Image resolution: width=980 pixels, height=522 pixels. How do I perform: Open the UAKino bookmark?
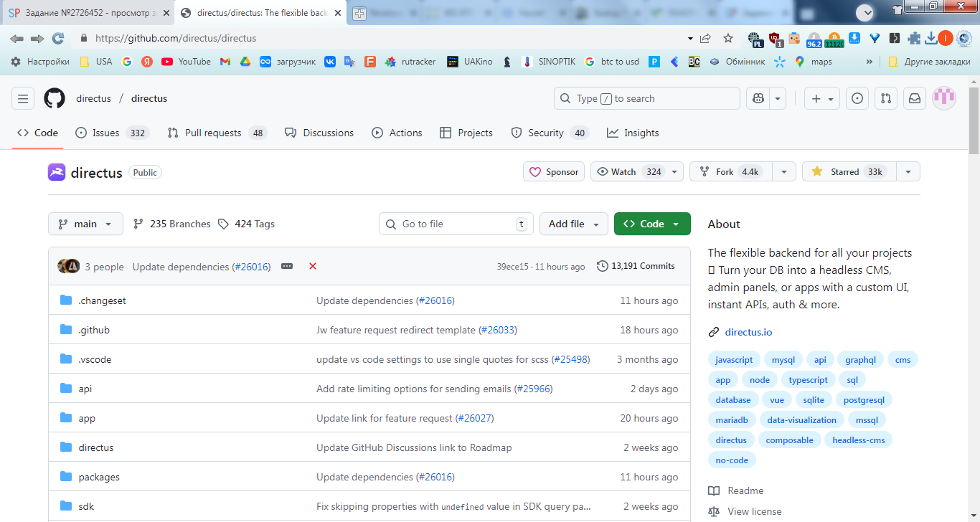click(x=469, y=62)
